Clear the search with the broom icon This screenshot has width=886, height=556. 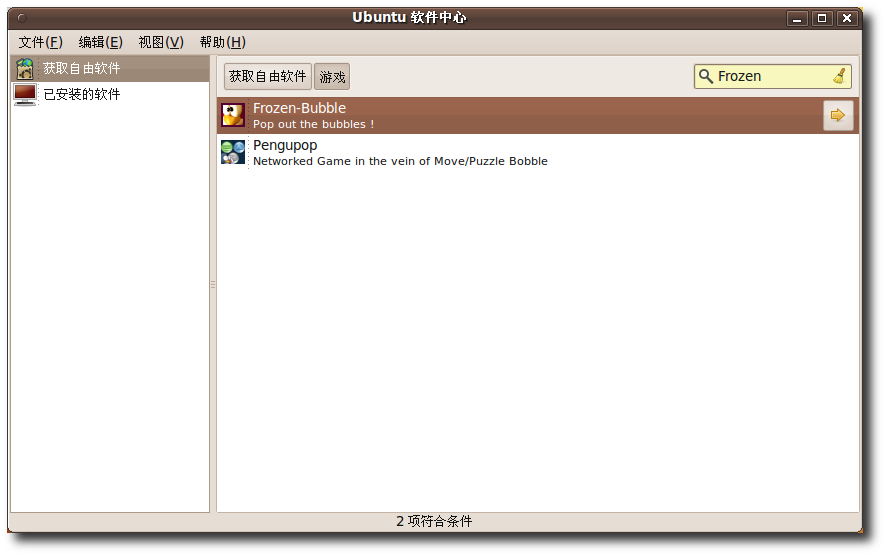tap(840, 76)
